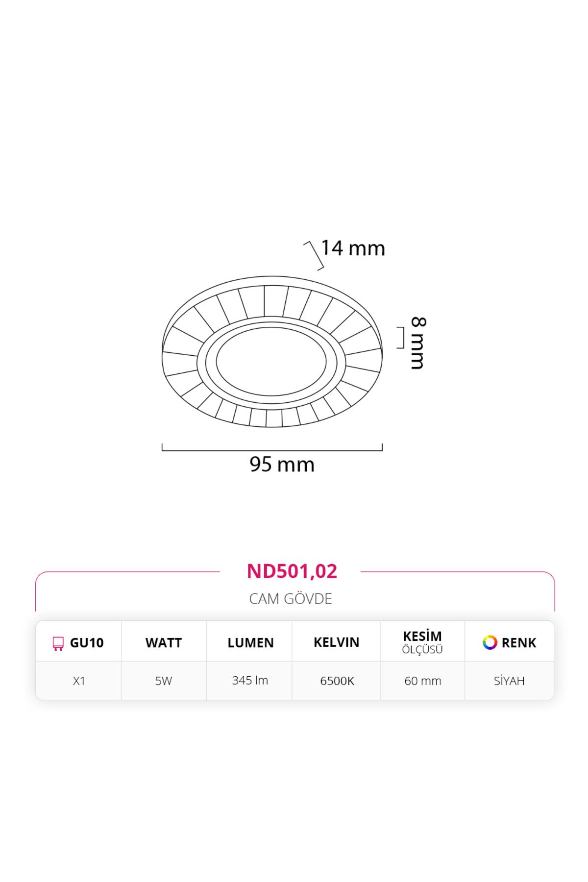Select the X1 quantity cell
Screen dimensions: 588x882
pos(79,681)
